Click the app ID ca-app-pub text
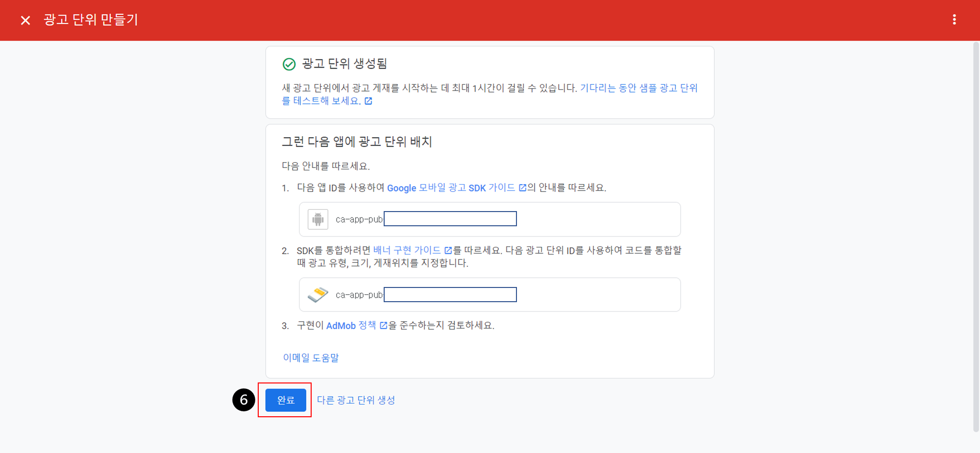980x453 pixels. (x=359, y=219)
